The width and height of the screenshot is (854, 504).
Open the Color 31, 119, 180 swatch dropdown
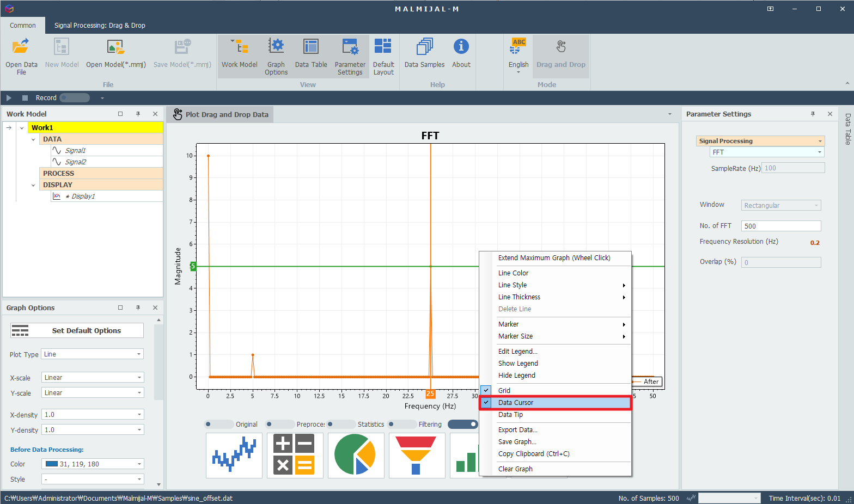pos(93,464)
